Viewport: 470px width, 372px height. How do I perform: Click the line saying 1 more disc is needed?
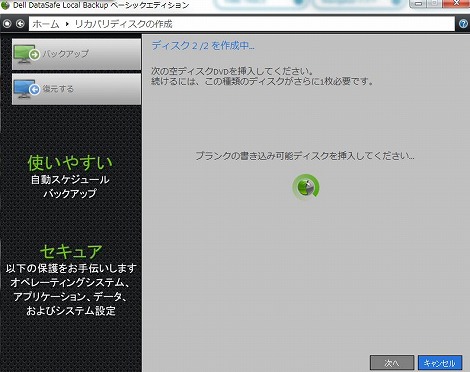262,81
